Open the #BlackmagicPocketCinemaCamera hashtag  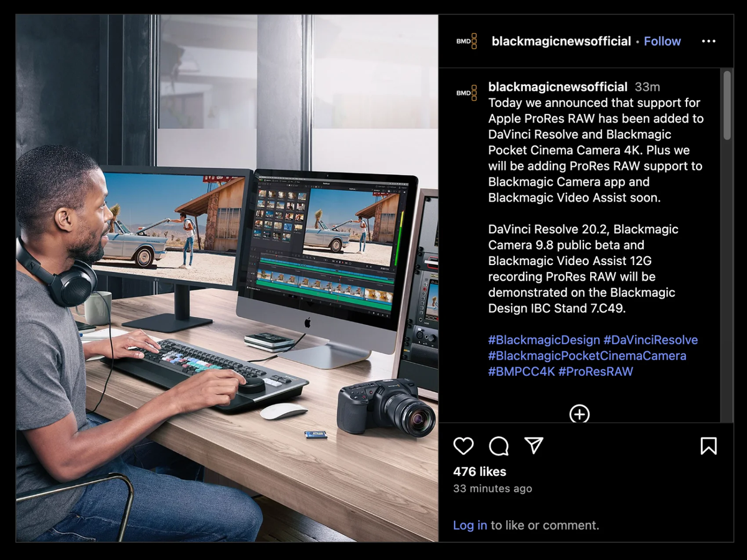[x=587, y=356]
